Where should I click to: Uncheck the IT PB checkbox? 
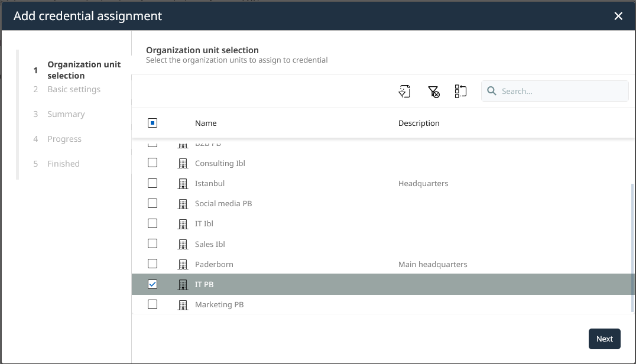click(x=152, y=284)
